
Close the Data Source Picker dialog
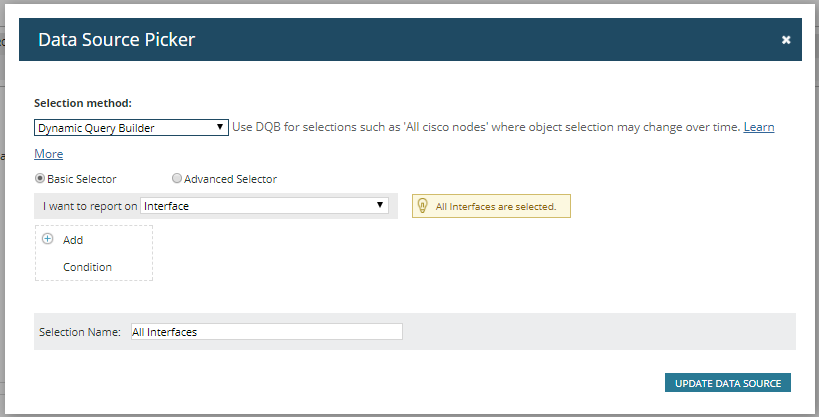click(x=786, y=40)
